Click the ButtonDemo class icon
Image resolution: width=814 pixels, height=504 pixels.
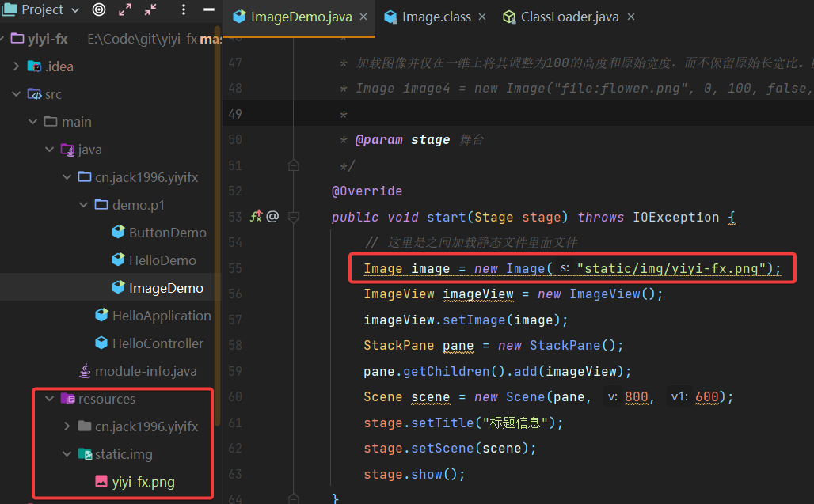(118, 232)
